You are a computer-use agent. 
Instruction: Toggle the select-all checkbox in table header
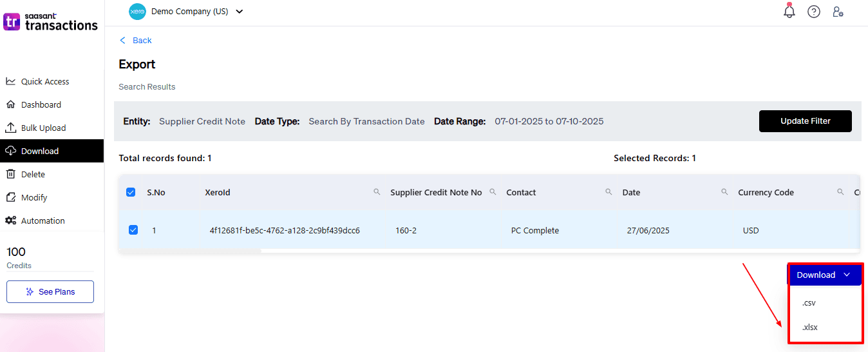[x=131, y=192]
